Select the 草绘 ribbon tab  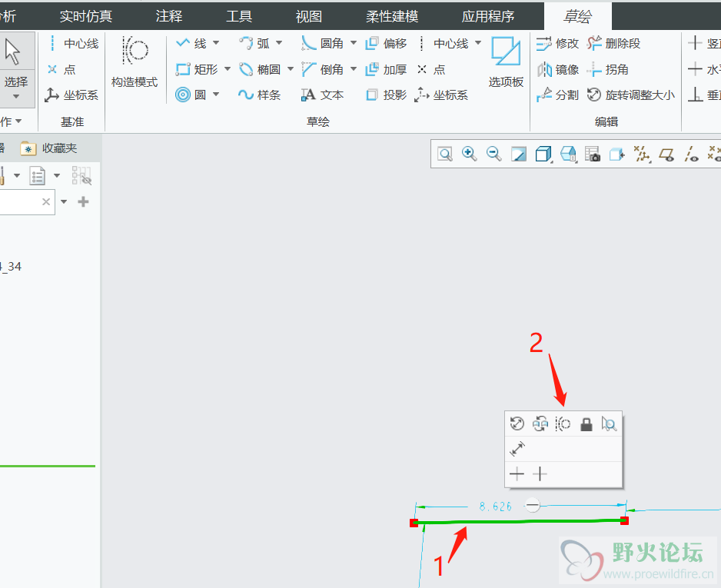577,17
